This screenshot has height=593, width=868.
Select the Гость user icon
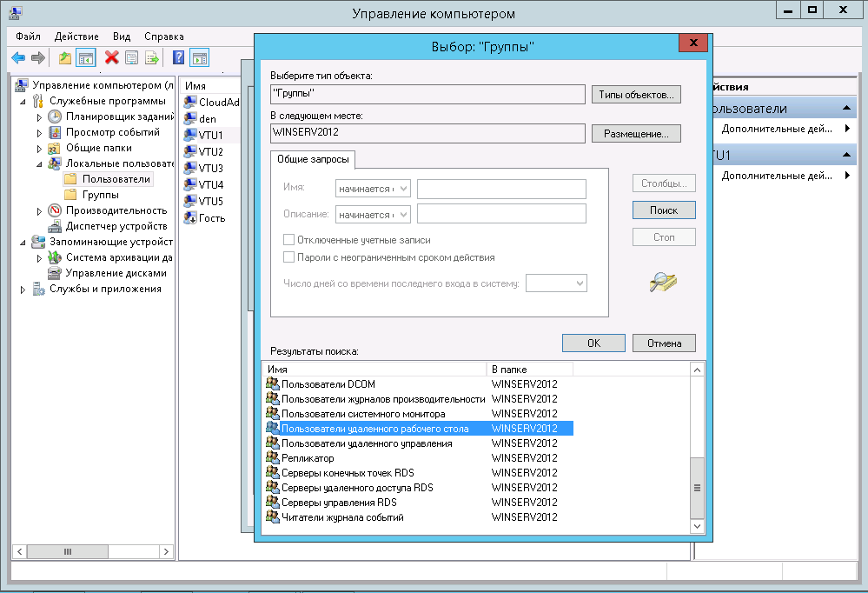(190, 217)
